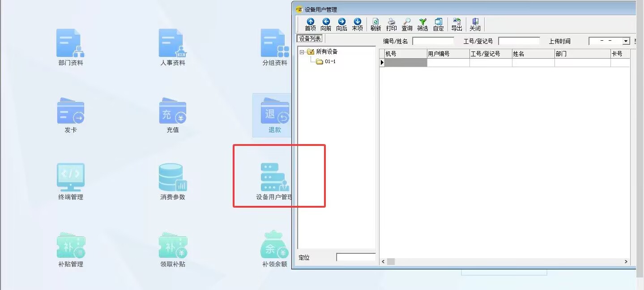Image resolution: width=644 pixels, height=290 pixels.
Task: Open 设备用户管理 icon in main window
Action: click(274, 182)
